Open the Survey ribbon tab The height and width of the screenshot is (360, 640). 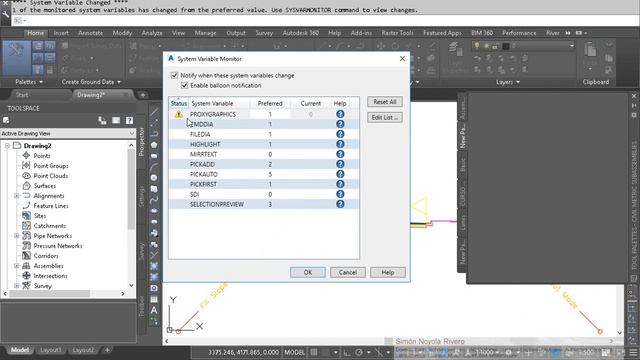tap(264, 33)
